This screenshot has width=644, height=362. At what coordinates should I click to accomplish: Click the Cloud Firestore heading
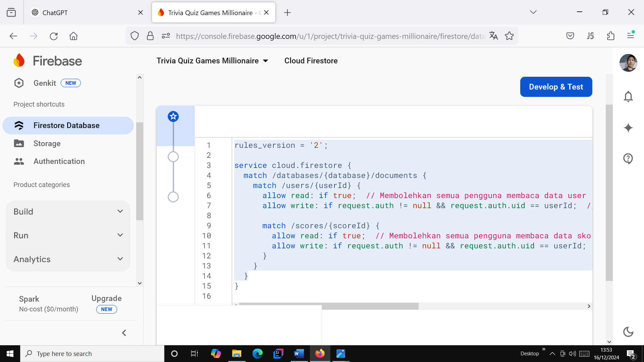tap(311, 61)
